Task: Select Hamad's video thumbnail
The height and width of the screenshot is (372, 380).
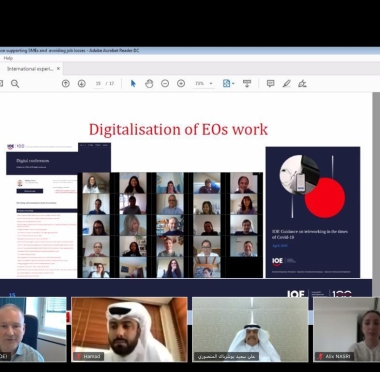Action: [129, 329]
